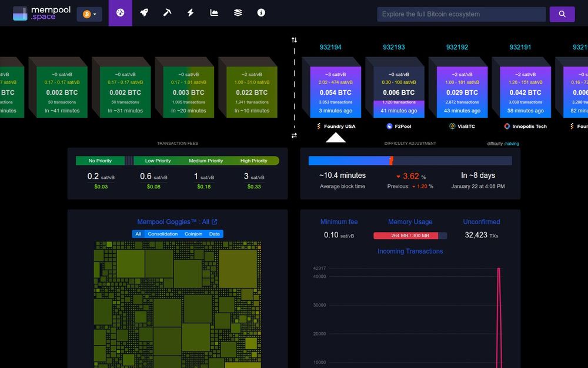Click the 0.2 sat/vB no priority fee
Screen dimensions: 588x368
click(101, 177)
